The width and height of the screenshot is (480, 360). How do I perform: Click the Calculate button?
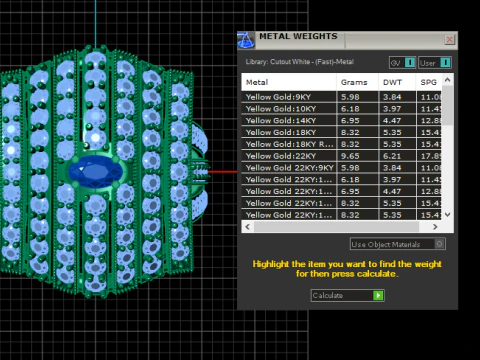(x=348, y=295)
